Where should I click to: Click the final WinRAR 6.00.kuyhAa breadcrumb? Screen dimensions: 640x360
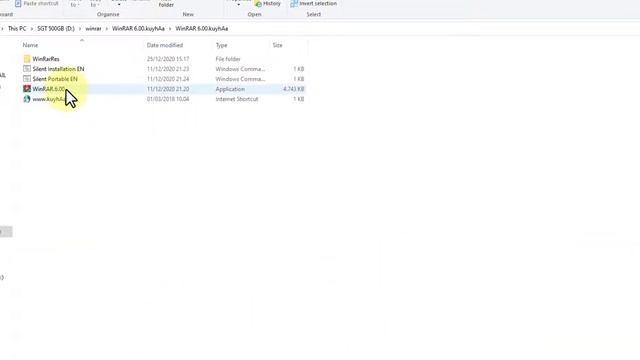pyautogui.click(x=202, y=29)
